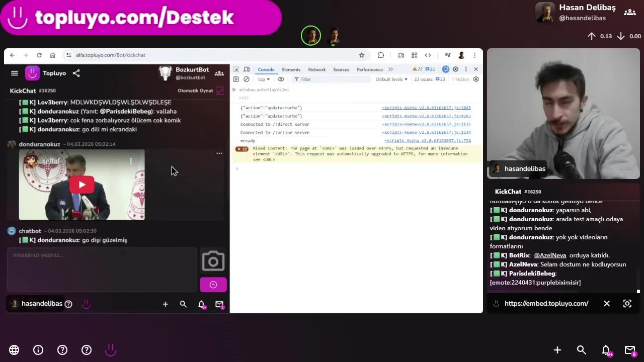Open the info icon in bottom bar
Screen dimensions: 644x362
pyautogui.click(x=38, y=350)
